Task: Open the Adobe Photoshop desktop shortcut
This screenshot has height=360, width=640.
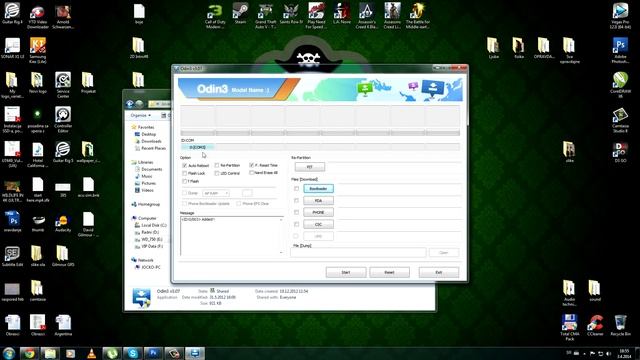Action: [x=620, y=51]
